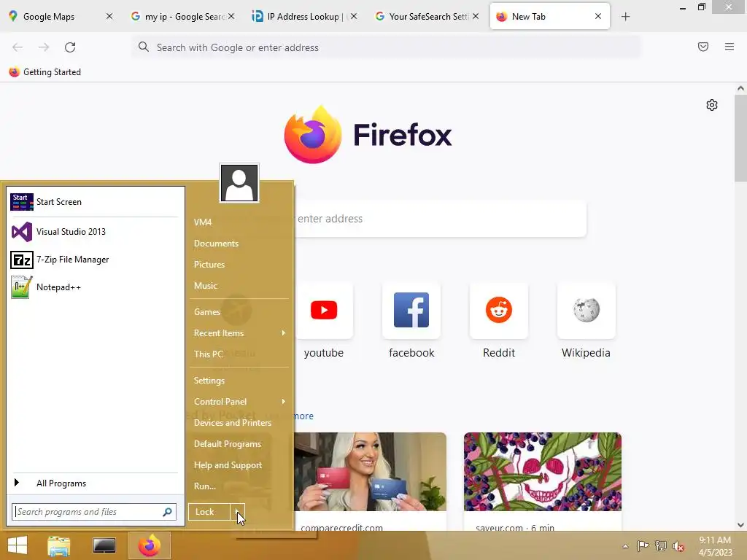The image size is (747, 560).
Task: Click the network icon in system tray
Action: [x=661, y=546]
